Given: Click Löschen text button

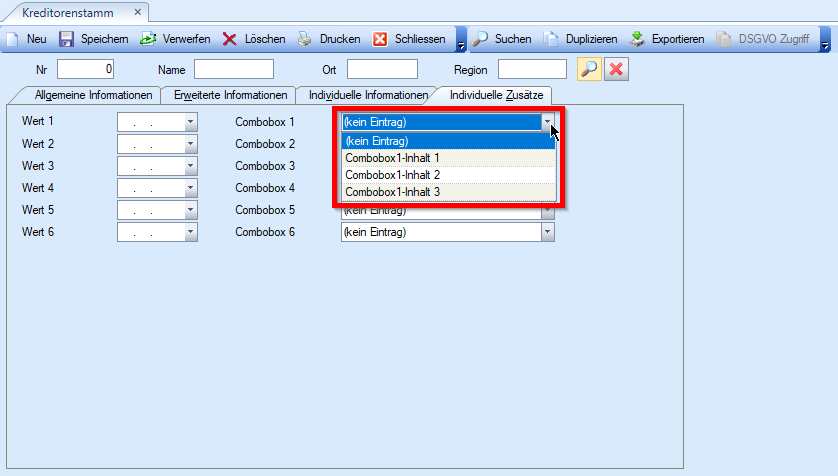Looking at the screenshot, I should [x=265, y=39].
